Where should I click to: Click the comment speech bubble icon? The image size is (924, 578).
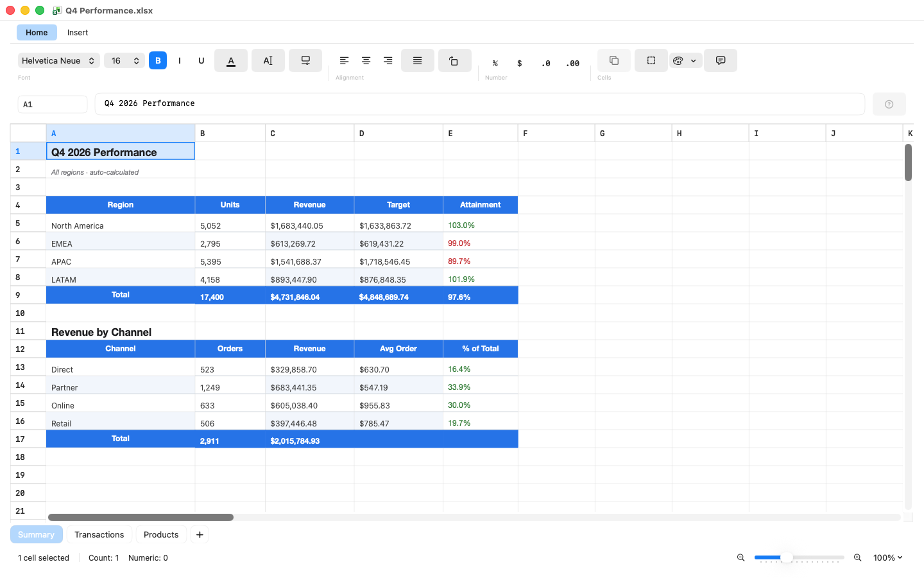[721, 60]
